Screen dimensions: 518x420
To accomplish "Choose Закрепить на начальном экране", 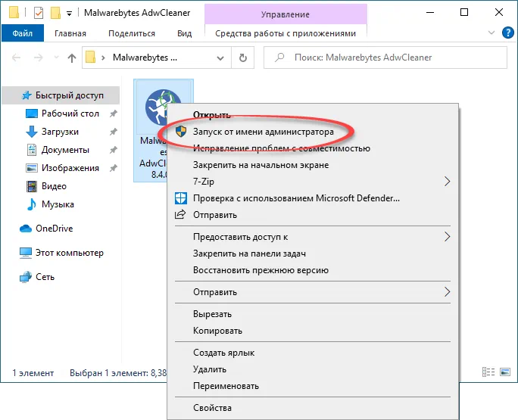I will (x=313, y=165).
